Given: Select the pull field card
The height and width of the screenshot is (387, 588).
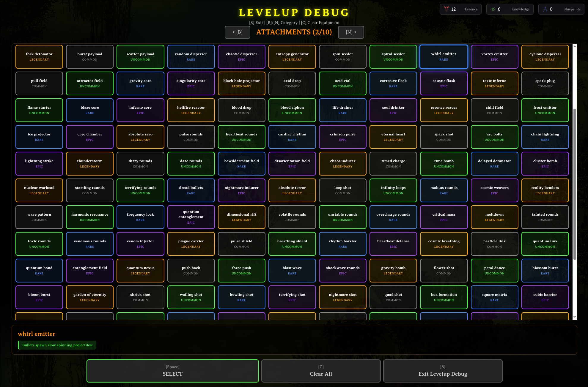Looking at the screenshot, I should (x=39, y=83).
